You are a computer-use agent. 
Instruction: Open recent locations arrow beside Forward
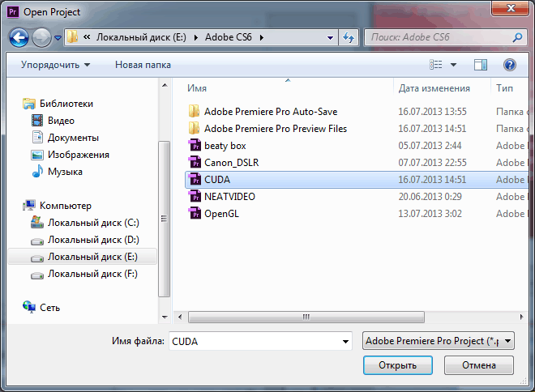[58, 38]
